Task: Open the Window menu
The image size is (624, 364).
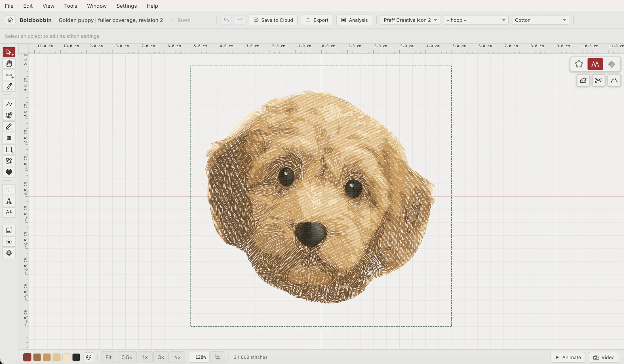Action: [x=97, y=6]
